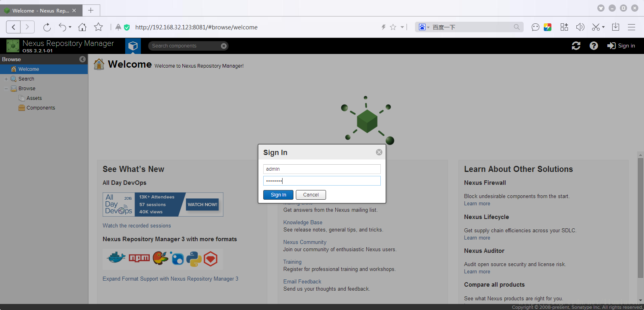
Task: Click the Browse cube icon in Nexus header
Action: (133, 46)
